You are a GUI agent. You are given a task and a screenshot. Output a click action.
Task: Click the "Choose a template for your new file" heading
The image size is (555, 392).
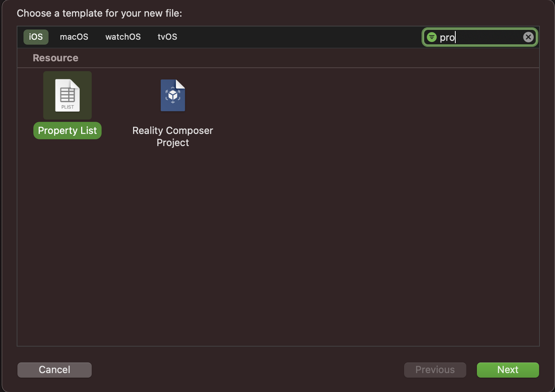click(99, 13)
